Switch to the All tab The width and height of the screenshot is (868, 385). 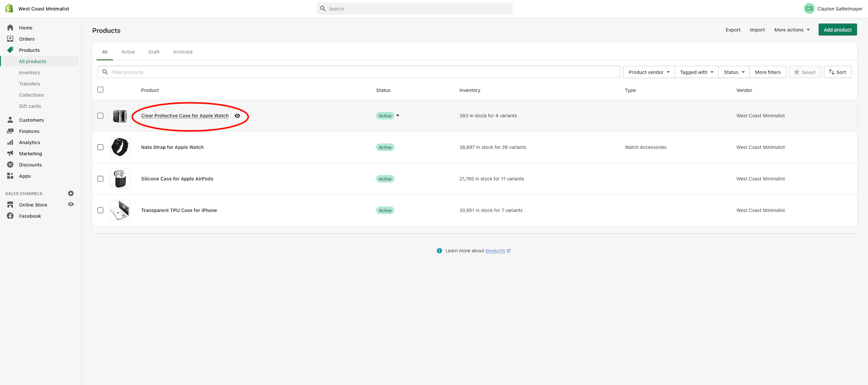pyautogui.click(x=105, y=52)
